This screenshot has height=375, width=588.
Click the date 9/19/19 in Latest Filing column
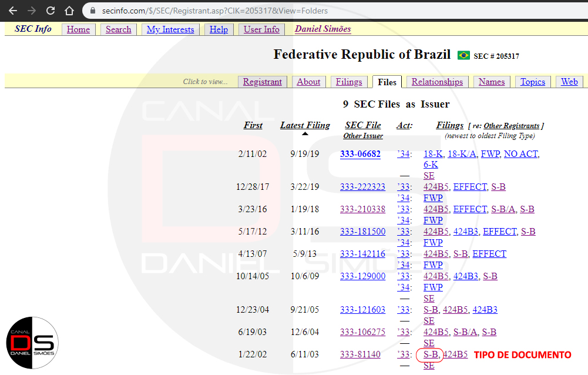click(305, 154)
